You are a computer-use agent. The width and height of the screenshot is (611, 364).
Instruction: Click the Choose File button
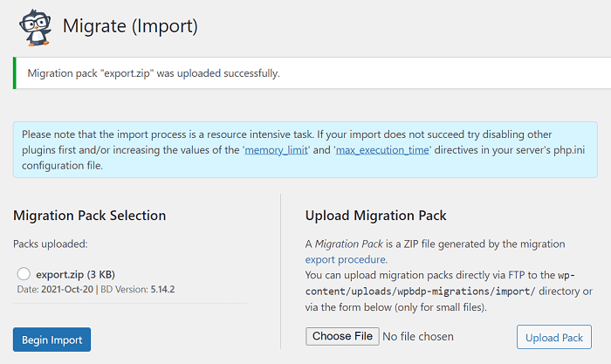click(x=342, y=336)
